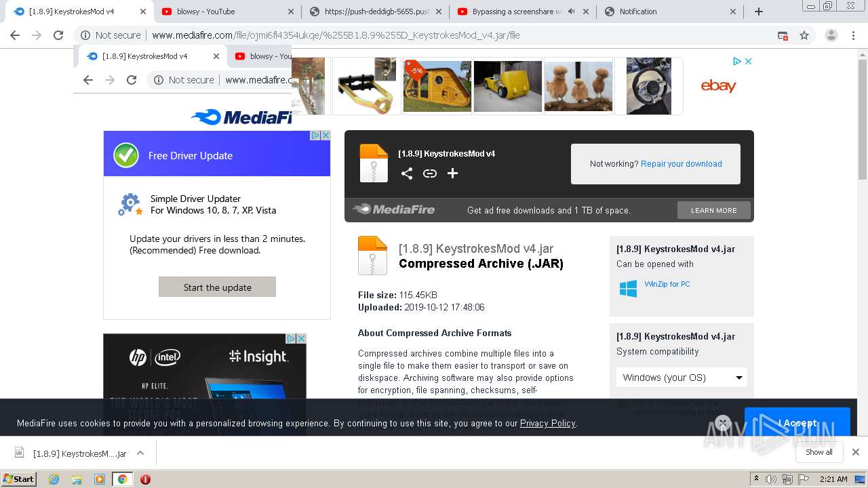Open the System compatibility Windows (your OS) dropdown
This screenshot has width=868, height=488.
[682, 378]
